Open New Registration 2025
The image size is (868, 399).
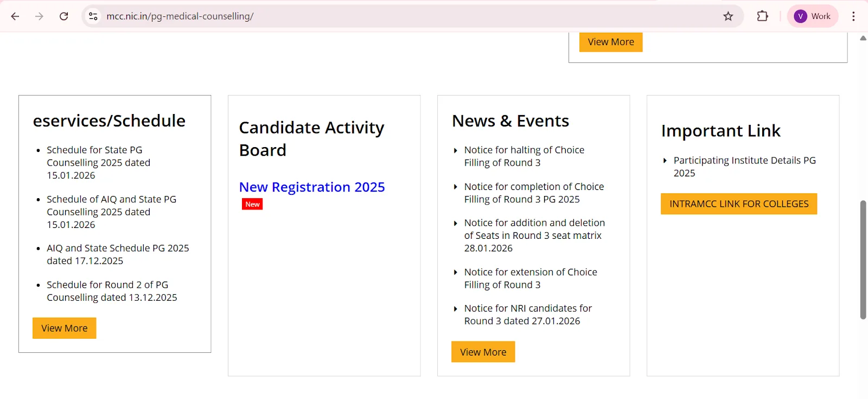point(311,187)
